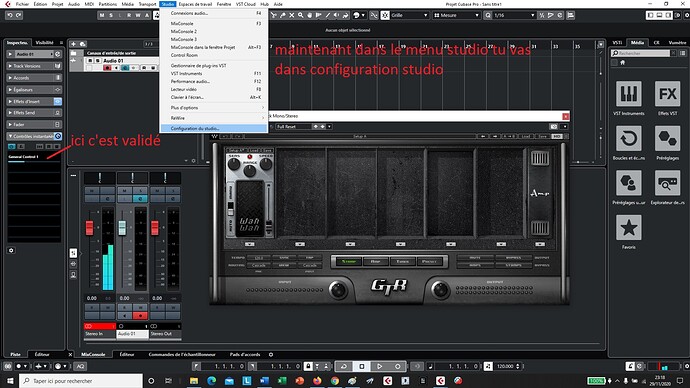The width and height of the screenshot is (690, 388).
Task: Open the MixConsole lower zone tab
Action: [x=93, y=354]
